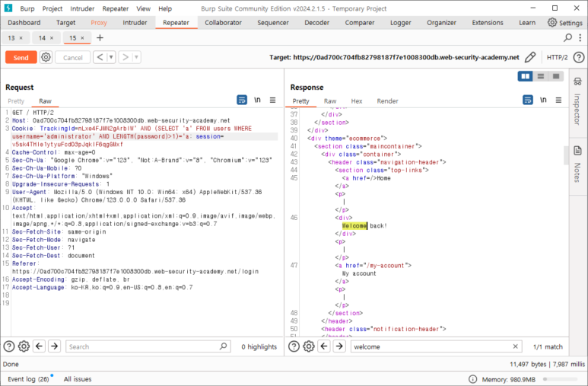Open the View menu
Screen dimensions: 588x386
[143, 8]
